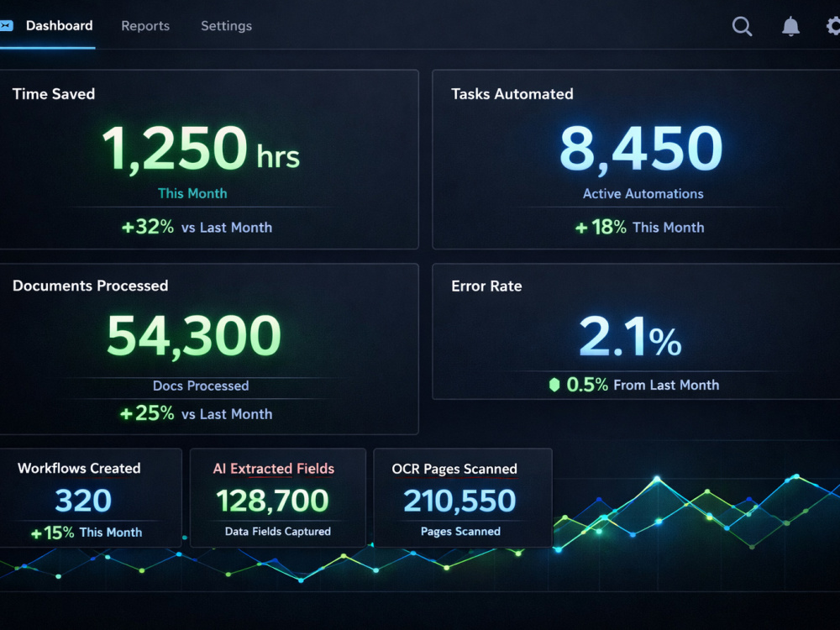Select the Error Rate title
The width and height of the screenshot is (840, 630).
[486, 286]
